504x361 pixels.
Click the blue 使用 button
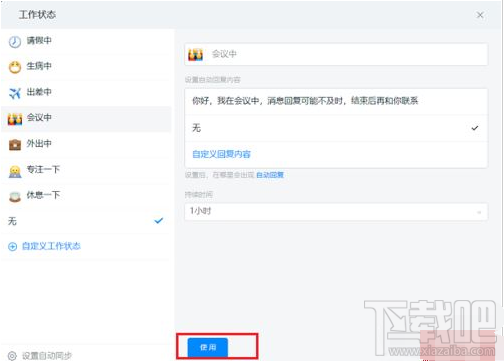pos(208,347)
